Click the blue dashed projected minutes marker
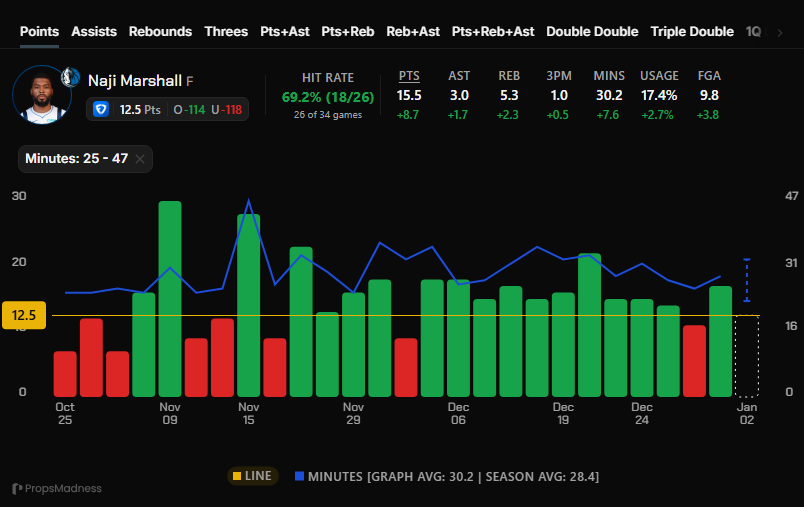The height and width of the screenshot is (507, 804). tap(747, 280)
